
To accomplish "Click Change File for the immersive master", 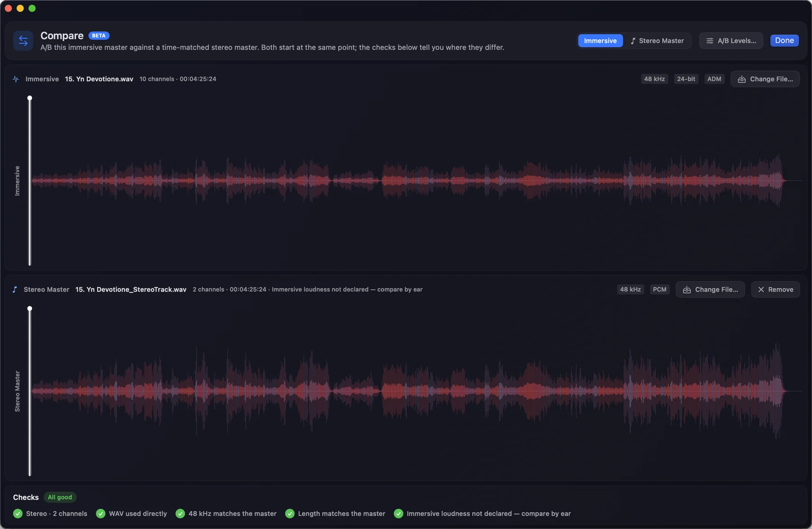I will pyautogui.click(x=765, y=79).
